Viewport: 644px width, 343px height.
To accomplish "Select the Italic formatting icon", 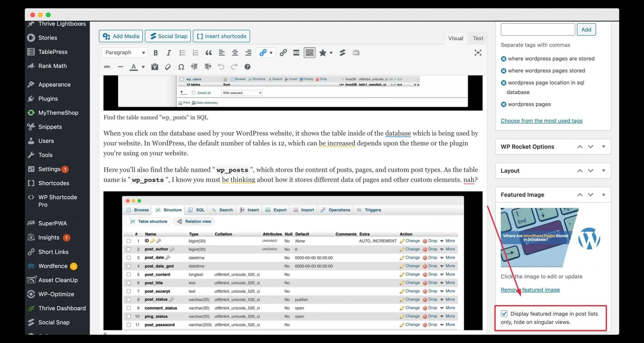I will (x=169, y=52).
